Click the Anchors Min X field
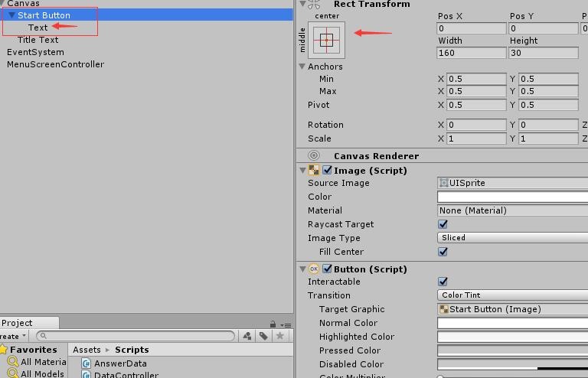The height and width of the screenshot is (378, 588). pos(476,79)
